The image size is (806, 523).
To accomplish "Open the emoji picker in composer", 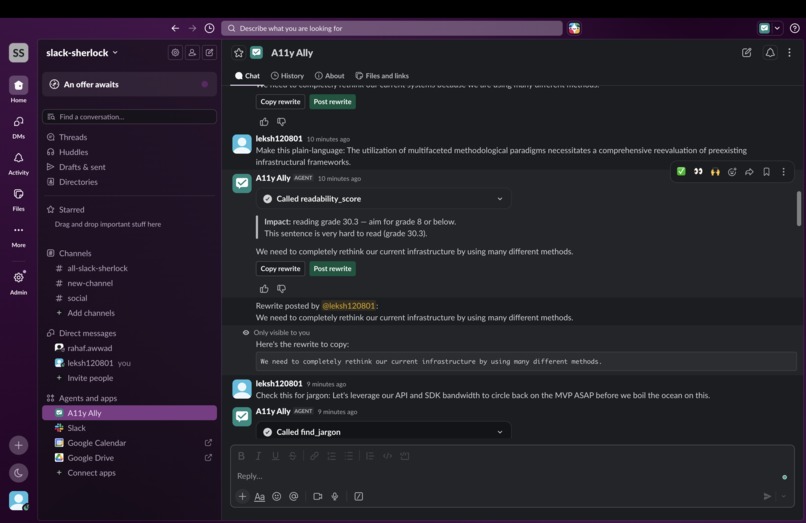I will tap(277, 496).
